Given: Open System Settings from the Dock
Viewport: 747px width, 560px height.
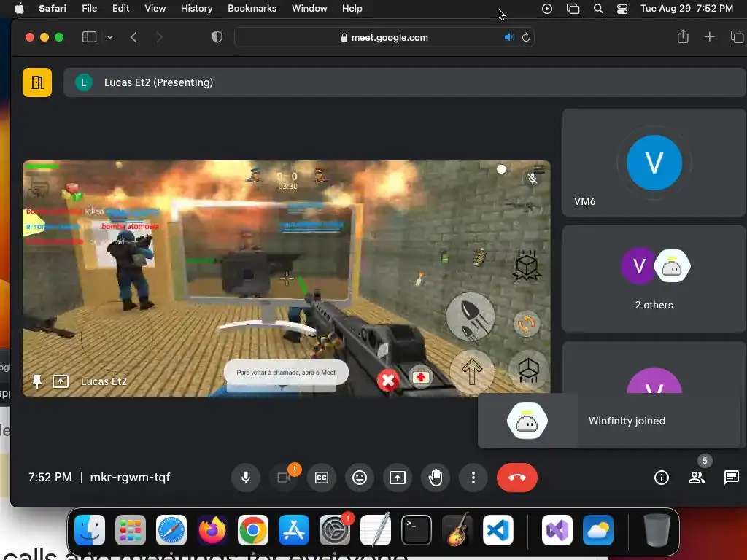Looking at the screenshot, I should coord(335,530).
